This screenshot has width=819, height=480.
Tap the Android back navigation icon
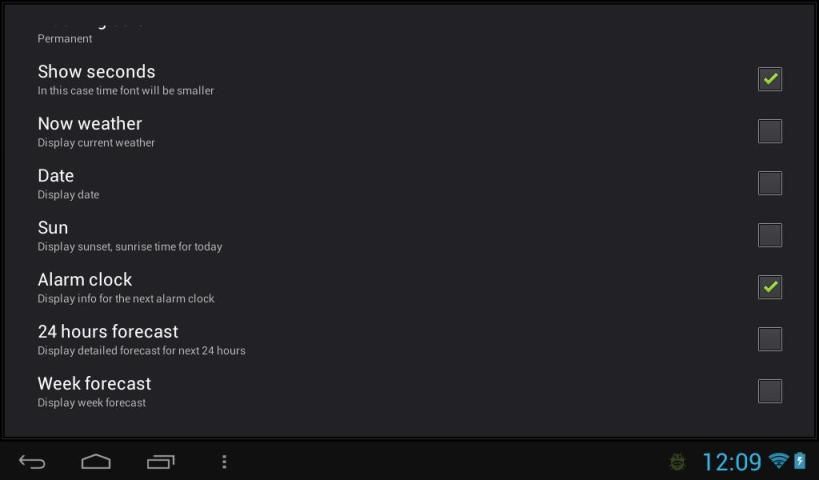pos(32,462)
